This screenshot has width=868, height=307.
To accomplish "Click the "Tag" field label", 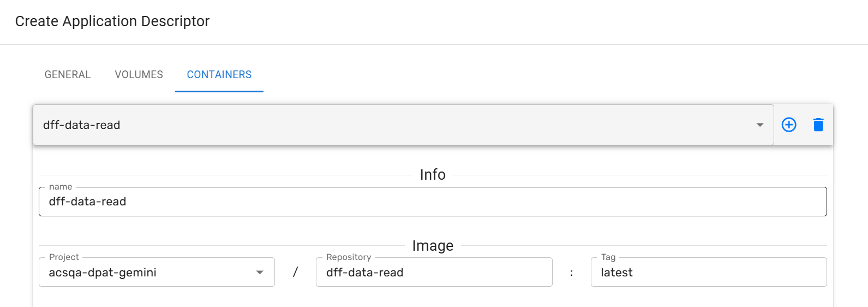I will [x=608, y=257].
